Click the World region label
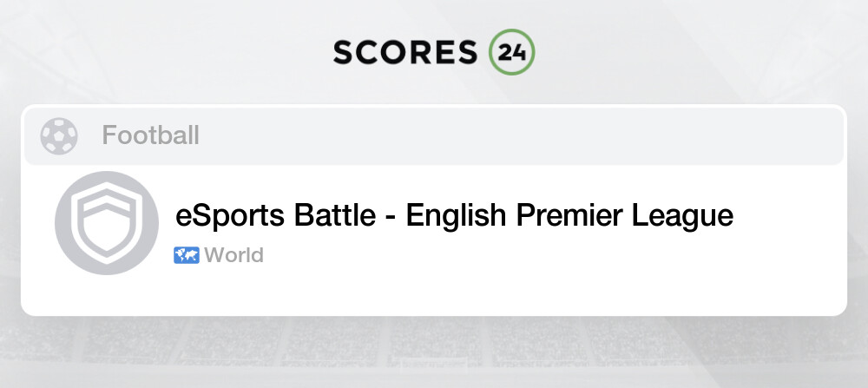The width and height of the screenshot is (868, 388). point(233,255)
